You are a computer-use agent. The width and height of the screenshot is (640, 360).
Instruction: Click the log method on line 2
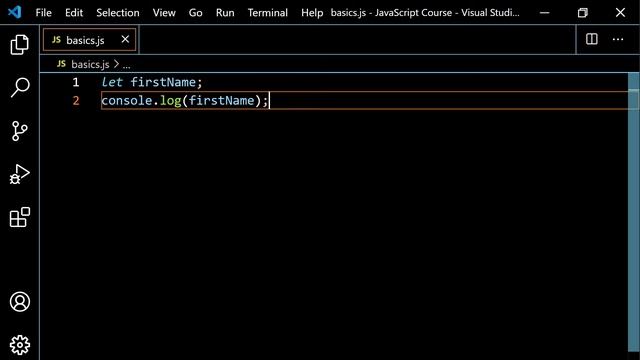170,101
